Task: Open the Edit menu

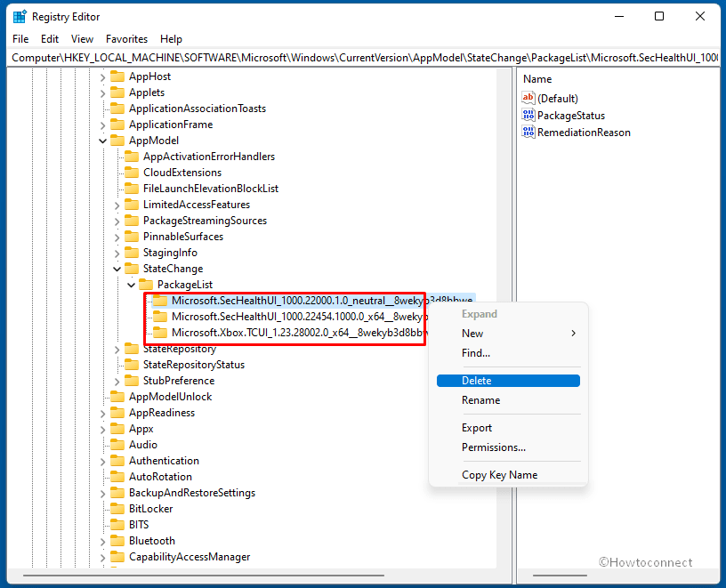Action: pos(50,39)
